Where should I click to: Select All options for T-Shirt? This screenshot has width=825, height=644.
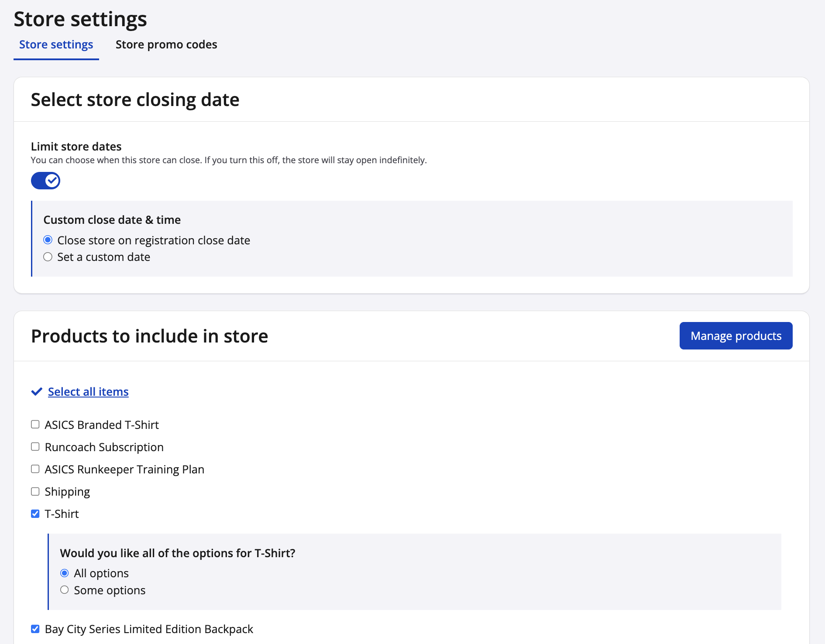pyautogui.click(x=65, y=573)
